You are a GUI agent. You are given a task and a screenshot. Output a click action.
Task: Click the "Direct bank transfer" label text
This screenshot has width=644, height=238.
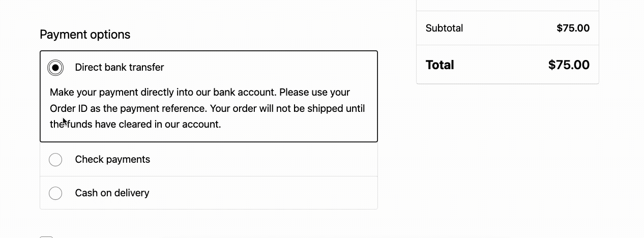coord(119,68)
